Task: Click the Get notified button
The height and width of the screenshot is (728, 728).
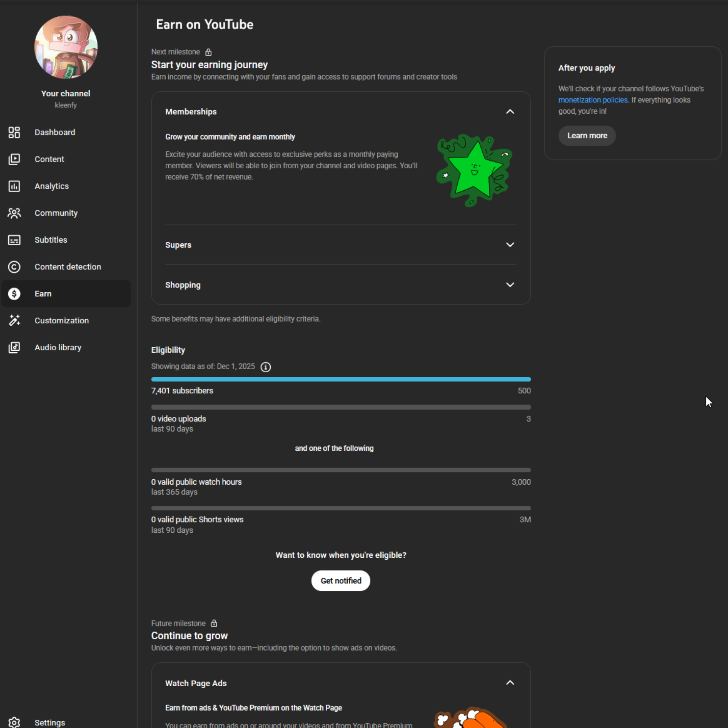Action: (340, 580)
